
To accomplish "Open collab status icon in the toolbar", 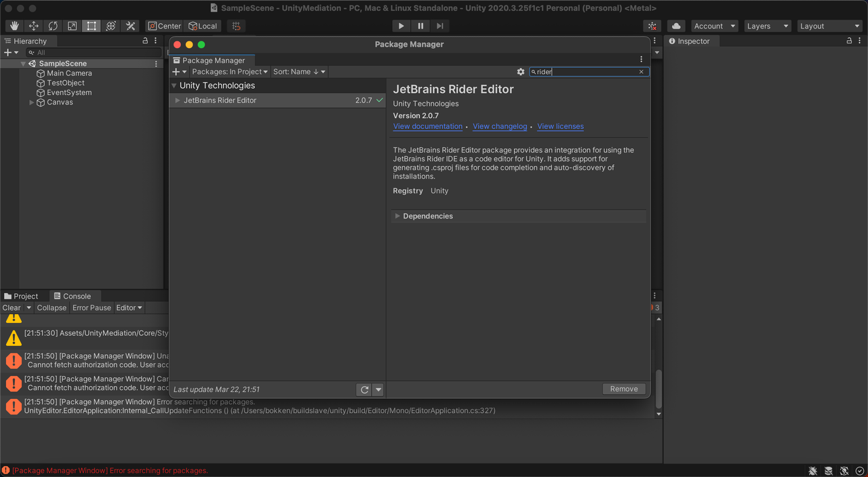I will 652,26.
